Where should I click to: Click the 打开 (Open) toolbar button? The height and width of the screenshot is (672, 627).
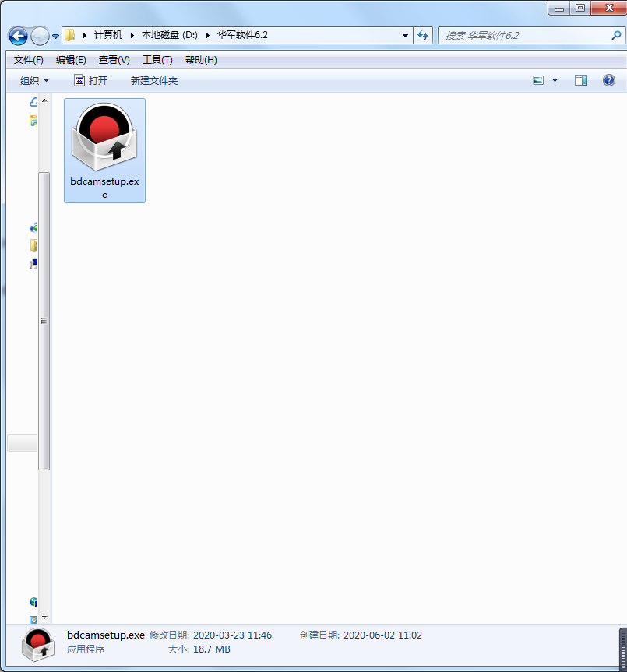(90, 80)
